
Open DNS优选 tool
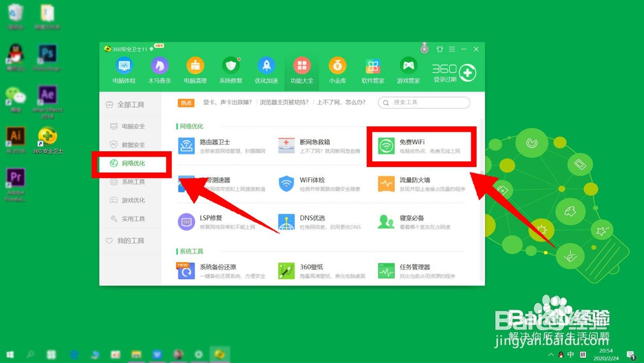coord(319,222)
